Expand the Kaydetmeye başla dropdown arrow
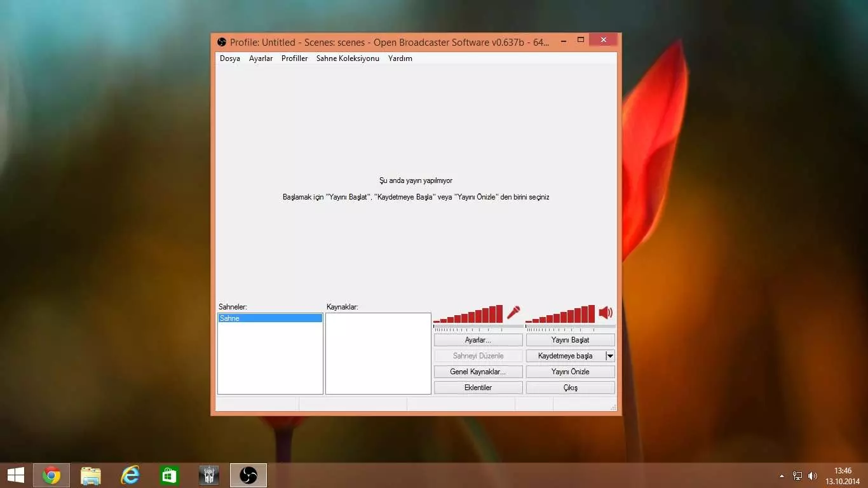Screen dimensions: 868x488 (610, 356)
